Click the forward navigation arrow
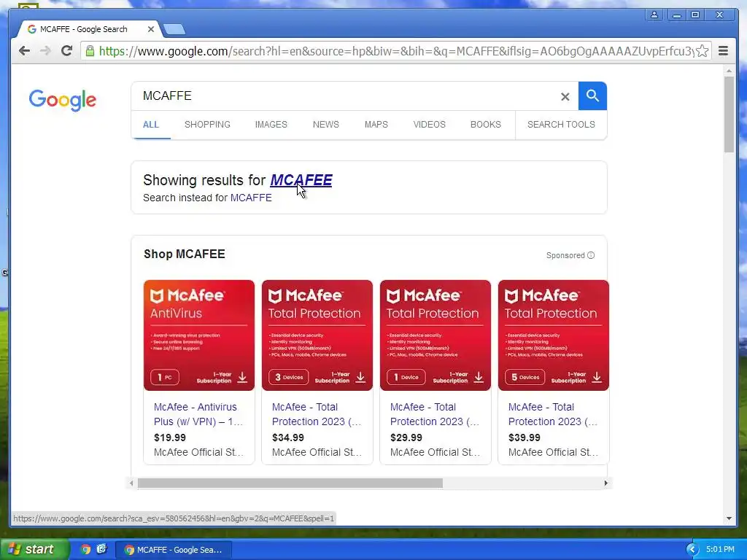This screenshot has height=560, width=747. point(45,51)
